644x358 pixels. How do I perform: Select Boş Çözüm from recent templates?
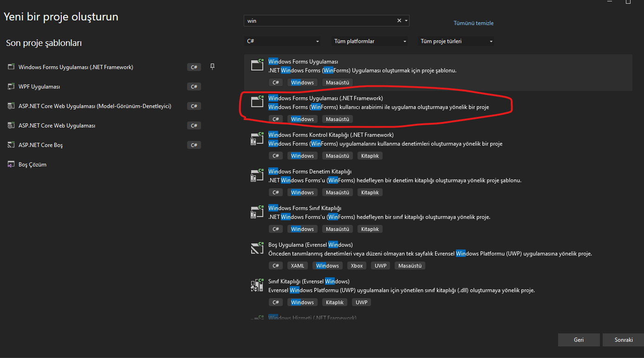[x=33, y=165]
